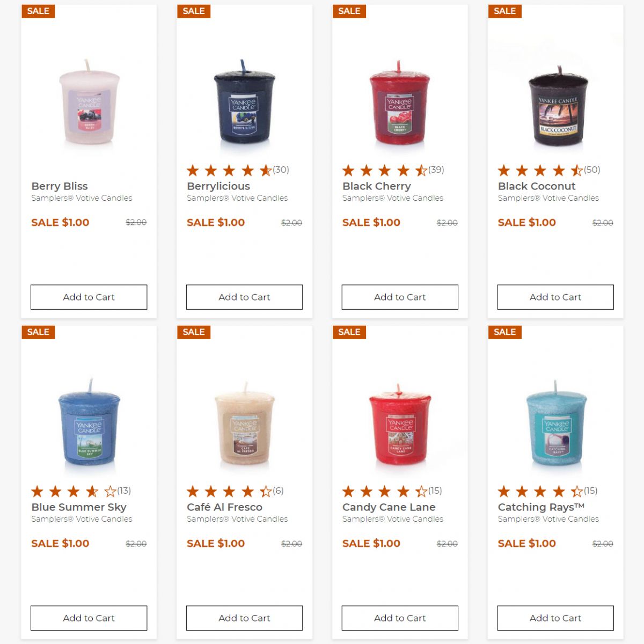The image size is (644, 644).
Task: Add Catching Rays to cart
Action: pos(555,618)
